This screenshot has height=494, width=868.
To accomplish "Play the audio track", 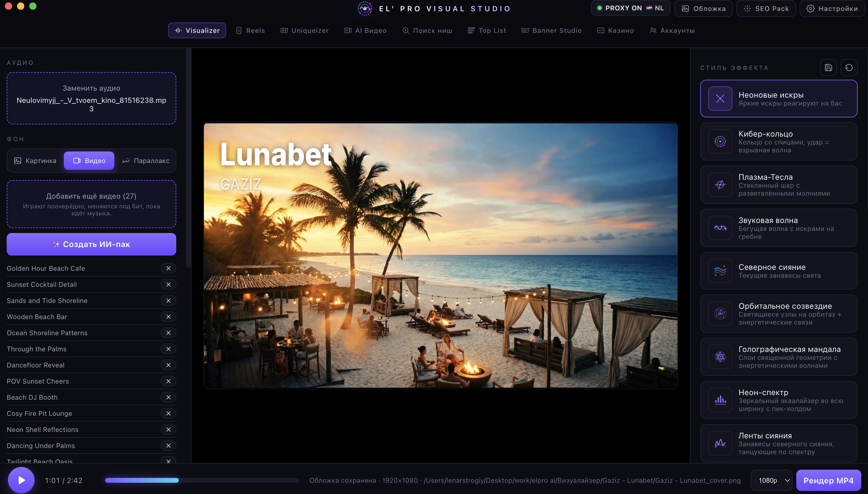I will click(21, 480).
